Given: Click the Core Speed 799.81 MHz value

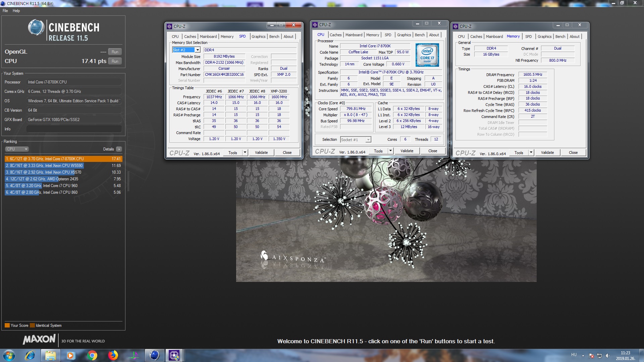Looking at the screenshot, I should (x=356, y=109).
